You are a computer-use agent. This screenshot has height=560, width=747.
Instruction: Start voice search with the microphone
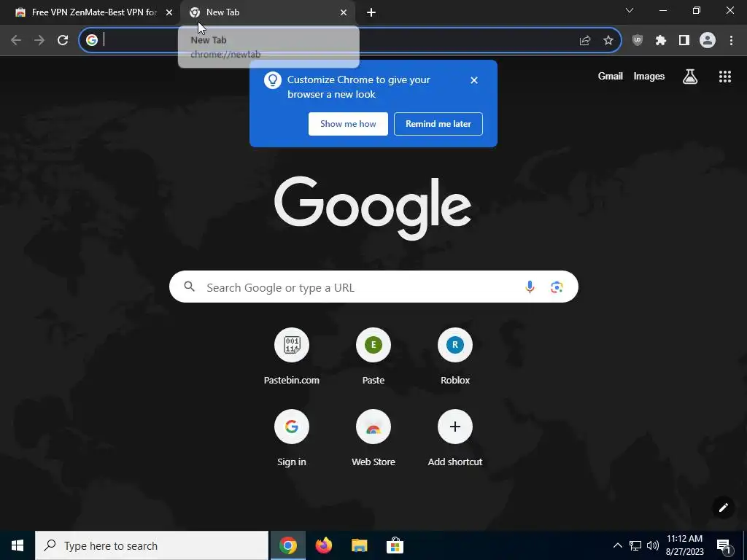coord(530,287)
